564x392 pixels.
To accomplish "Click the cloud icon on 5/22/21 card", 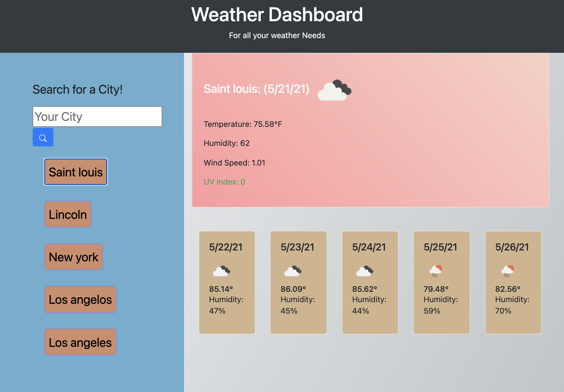I will click(x=221, y=271).
